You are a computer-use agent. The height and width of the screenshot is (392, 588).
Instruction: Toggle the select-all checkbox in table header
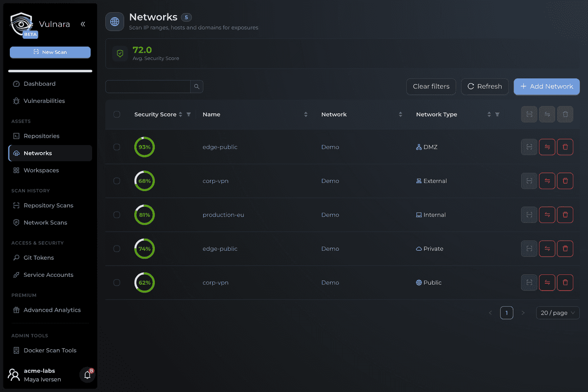point(117,114)
